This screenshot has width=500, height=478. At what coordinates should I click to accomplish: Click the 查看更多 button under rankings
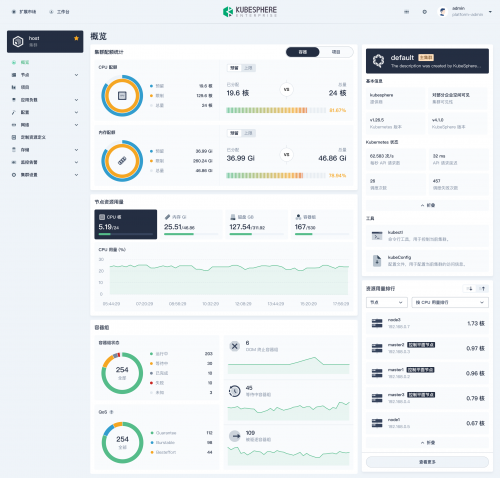coord(427,462)
